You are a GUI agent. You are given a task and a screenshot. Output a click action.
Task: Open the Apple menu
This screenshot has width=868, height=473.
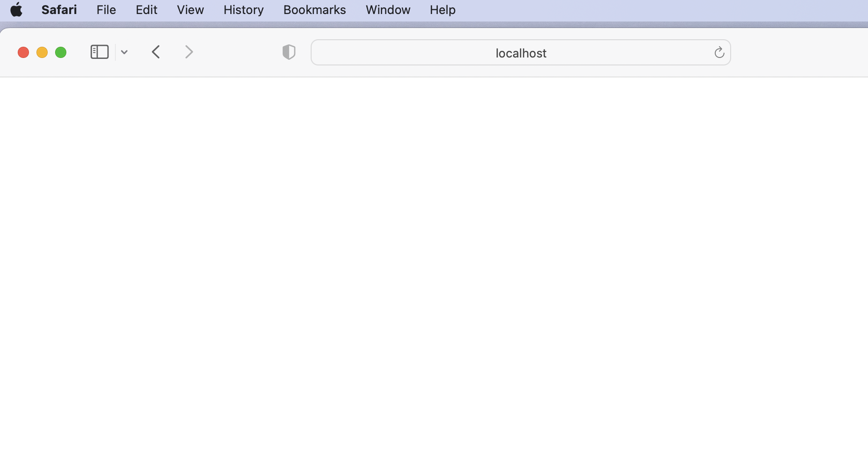[x=16, y=10]
